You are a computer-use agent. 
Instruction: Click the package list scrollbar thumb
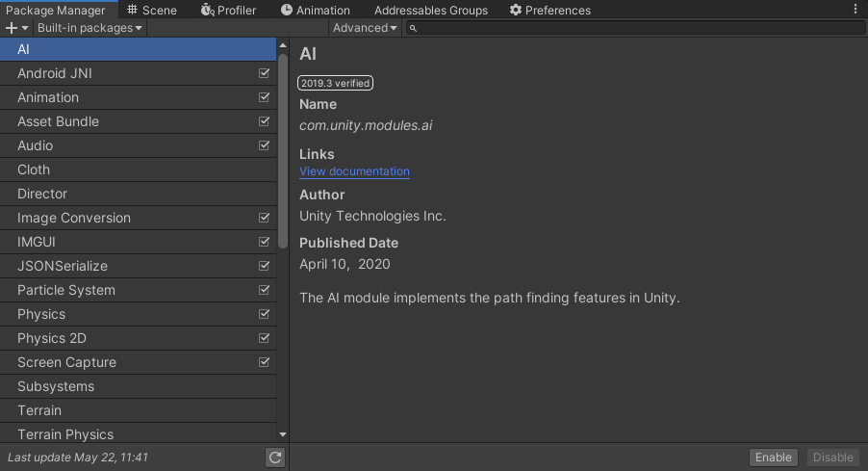[283, 150]
